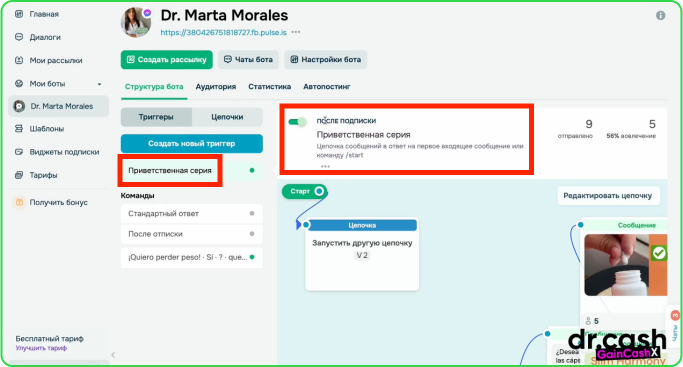Viewport: 683px width, 367px height.
Task: Click the Сообщение block header
Action: point(626,225)
